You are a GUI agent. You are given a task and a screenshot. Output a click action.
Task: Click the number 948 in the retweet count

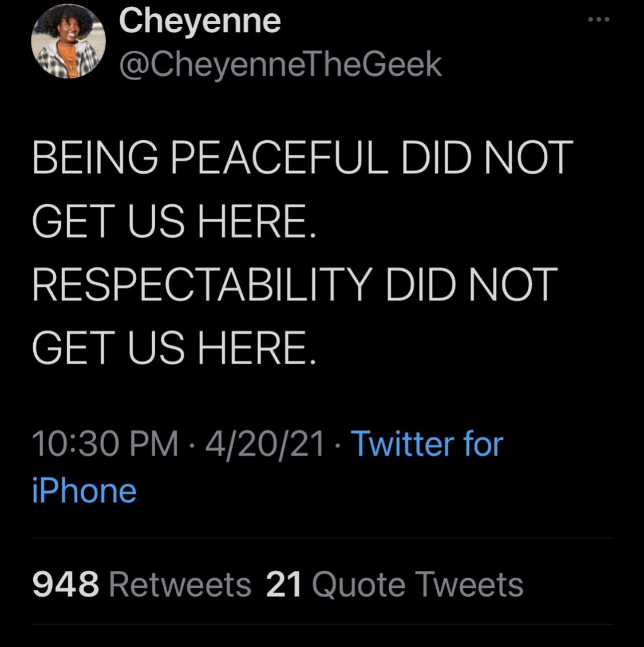[65, 585]
